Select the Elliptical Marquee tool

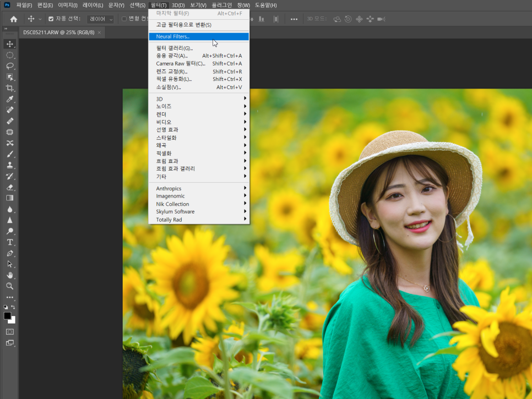tap(10, 55)
